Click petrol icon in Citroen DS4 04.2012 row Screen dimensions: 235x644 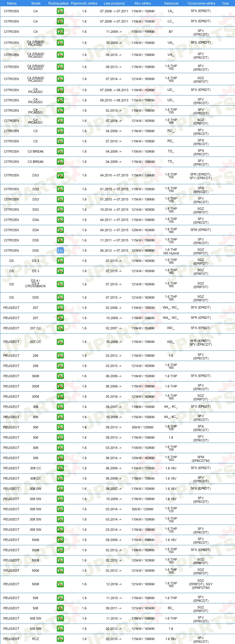tap(60, 230)
